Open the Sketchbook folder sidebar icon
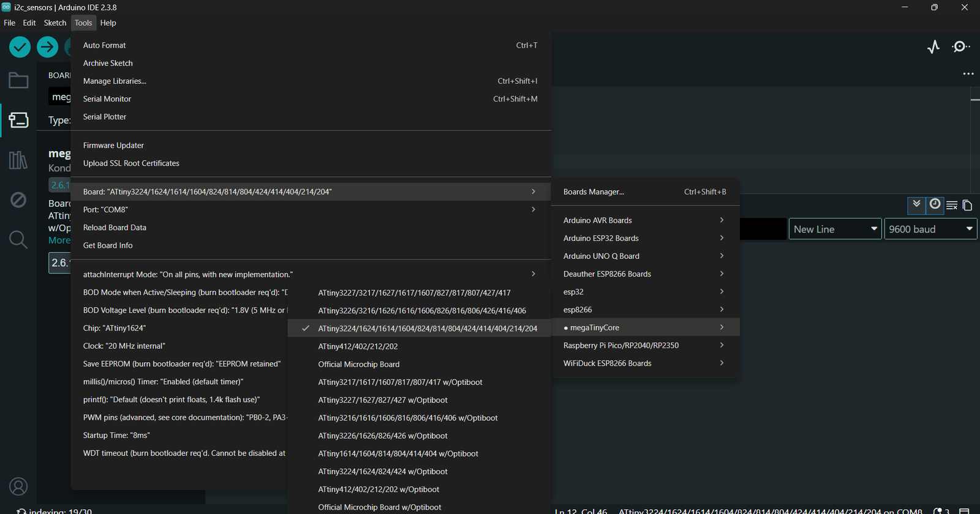This screenshot has height=514, width=980. (18, 80)
